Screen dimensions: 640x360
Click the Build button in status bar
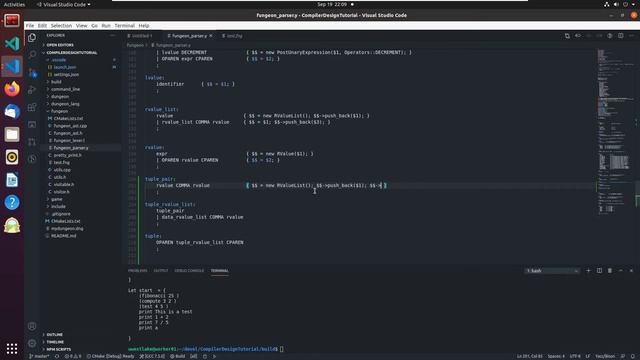178,356
